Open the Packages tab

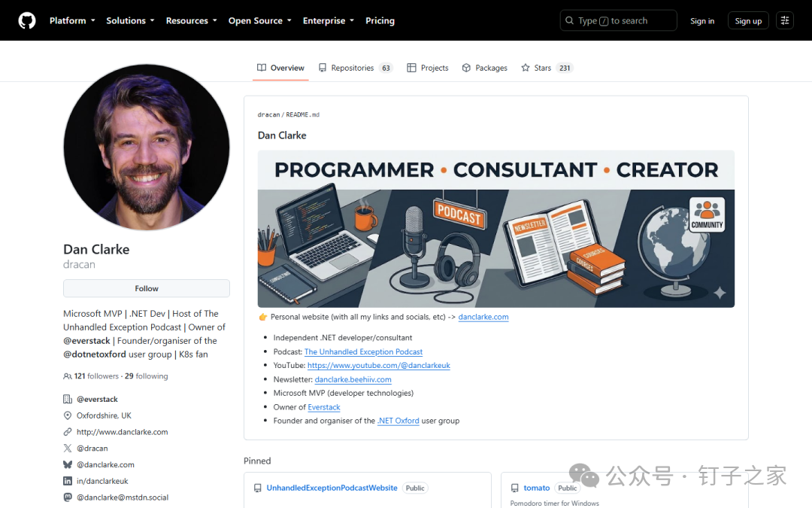[485, 68]
